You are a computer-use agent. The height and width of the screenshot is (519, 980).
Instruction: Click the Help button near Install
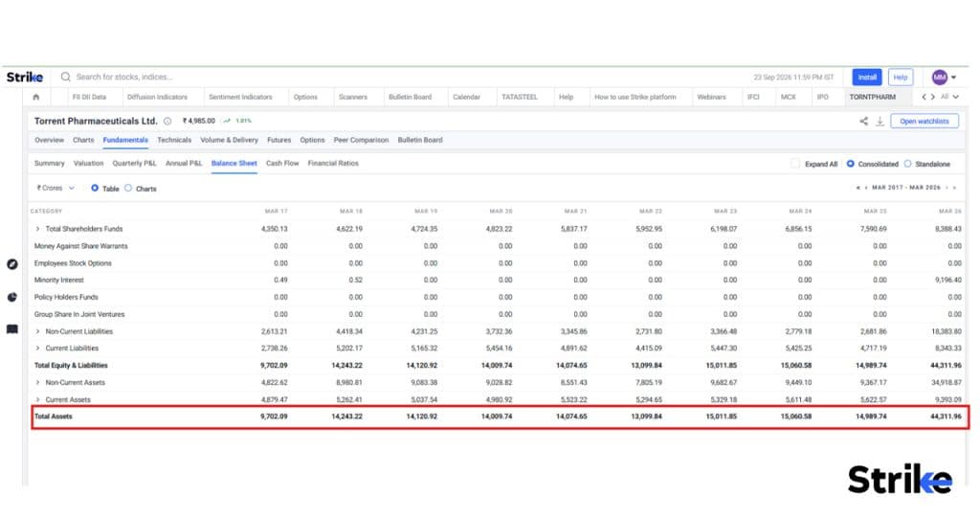901,77
